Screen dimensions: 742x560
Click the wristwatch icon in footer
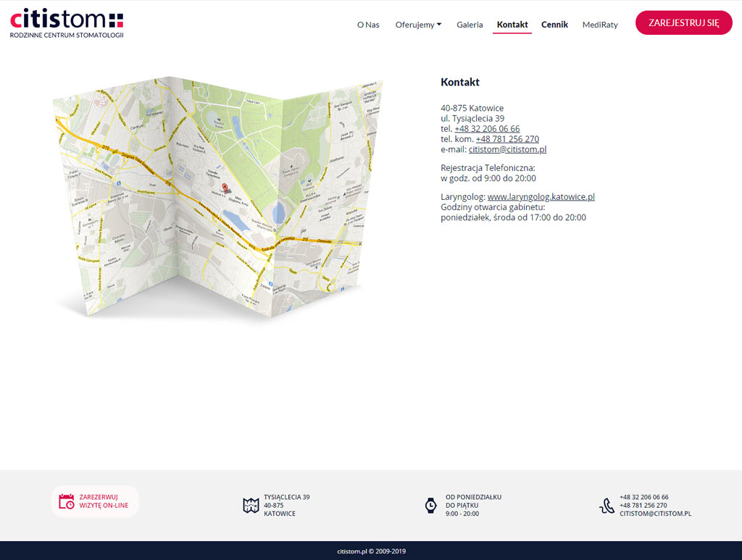pos(430,505)
